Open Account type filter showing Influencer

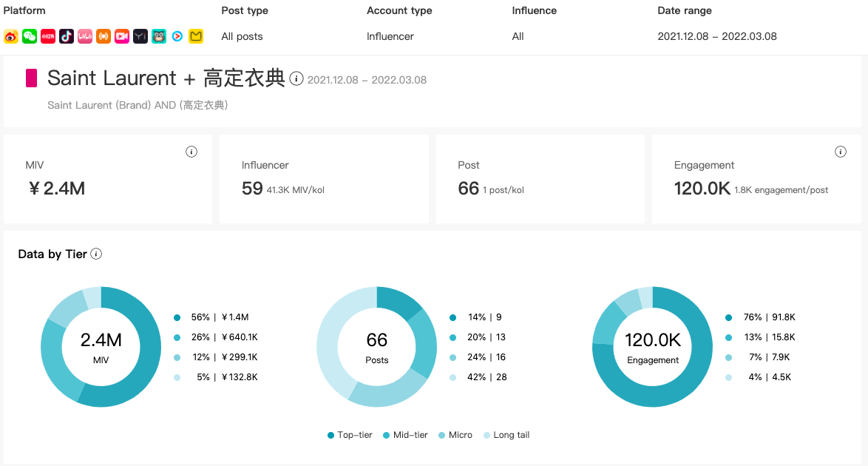(390, 36)
